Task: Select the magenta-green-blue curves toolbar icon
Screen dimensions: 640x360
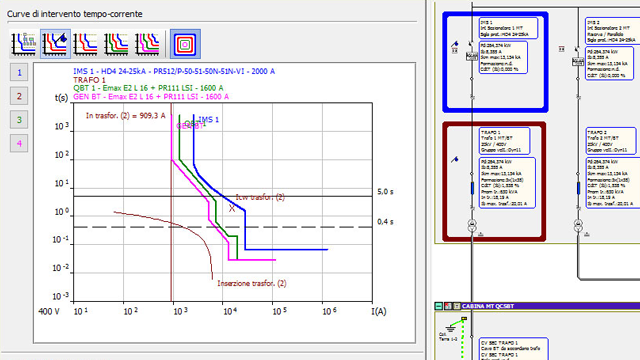Action: point(147,44)
